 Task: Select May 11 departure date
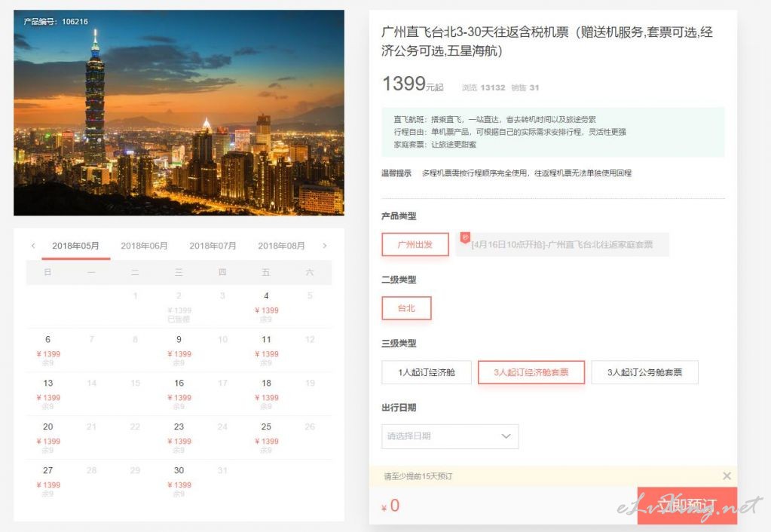266,350
